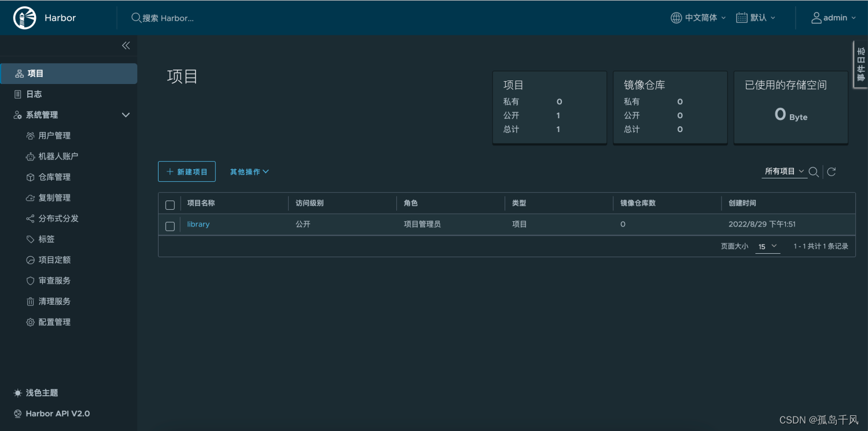Click the admin user avatar icon

816,18
